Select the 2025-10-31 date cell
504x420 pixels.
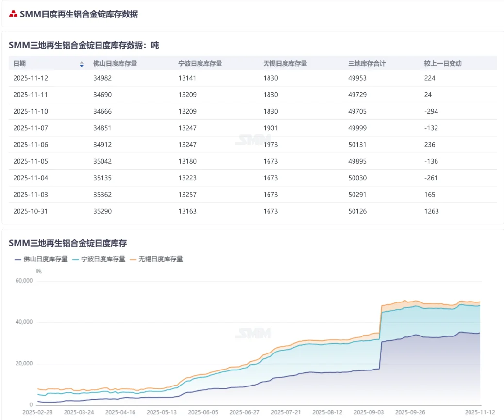pyautogui.click(x=31, y=211)
